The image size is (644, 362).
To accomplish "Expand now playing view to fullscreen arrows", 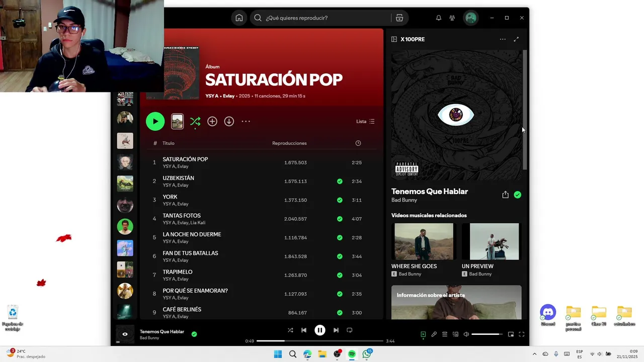I will click(516, 39).
